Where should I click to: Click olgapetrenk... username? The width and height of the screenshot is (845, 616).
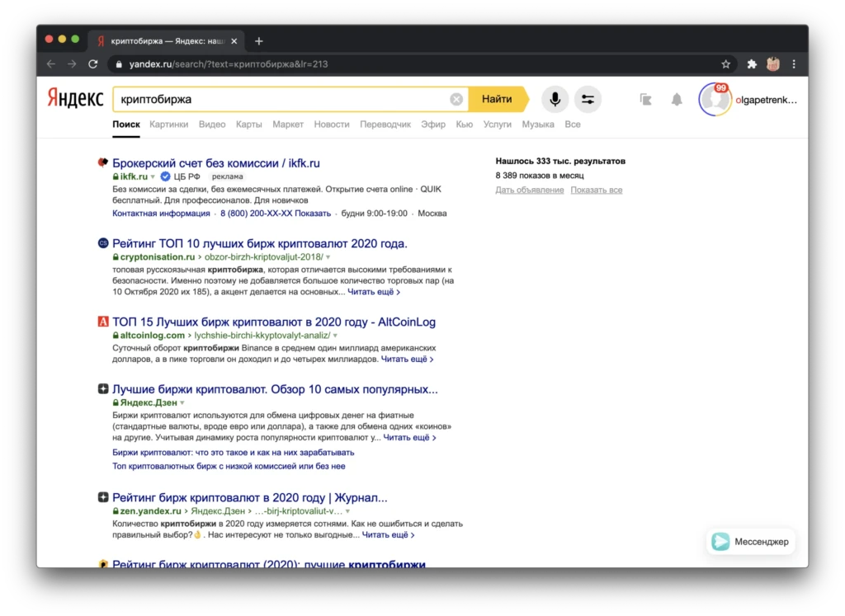766,100
